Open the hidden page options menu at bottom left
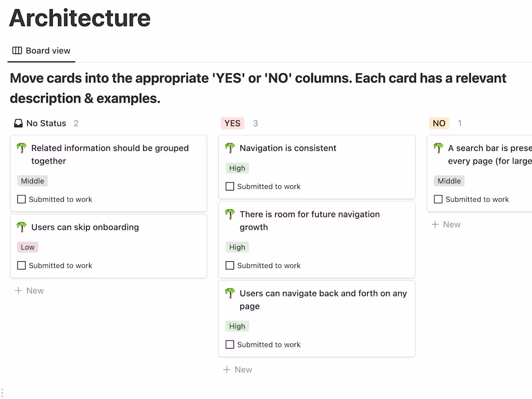This screenshot has height=399, width=532. click(3, 393)
